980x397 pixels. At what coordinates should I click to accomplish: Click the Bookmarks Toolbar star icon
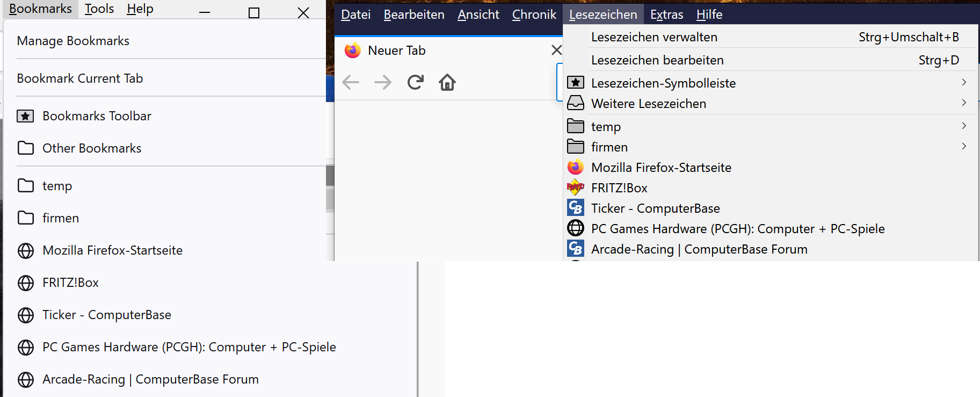click(25, 116)
